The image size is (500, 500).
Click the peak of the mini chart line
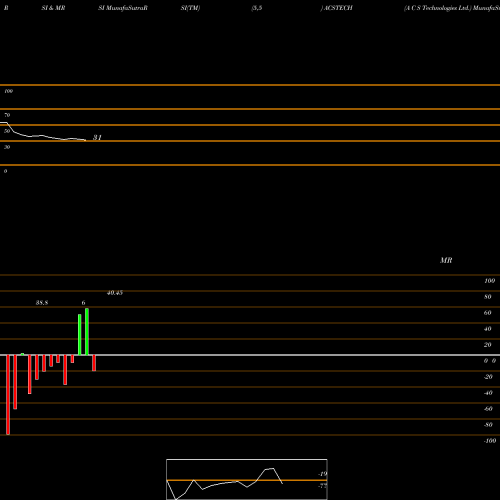coord(273,469)
